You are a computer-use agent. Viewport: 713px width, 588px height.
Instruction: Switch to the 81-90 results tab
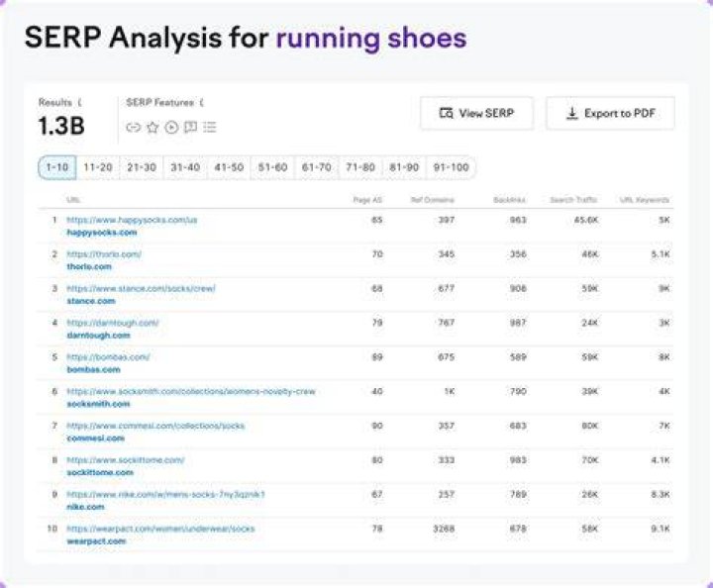[404, 167]
